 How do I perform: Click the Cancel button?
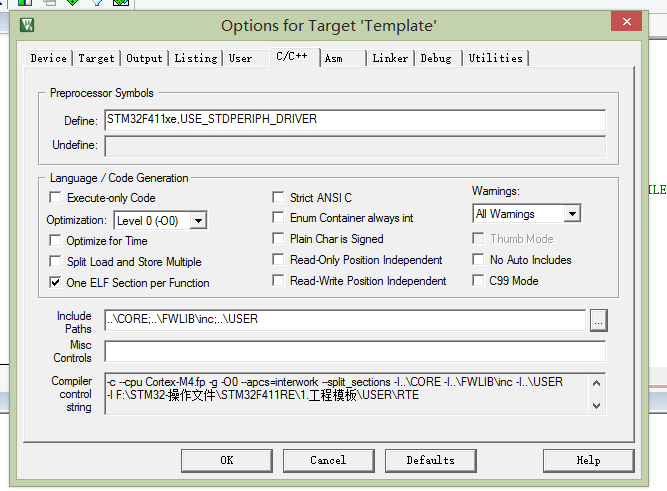pos(328,461)
